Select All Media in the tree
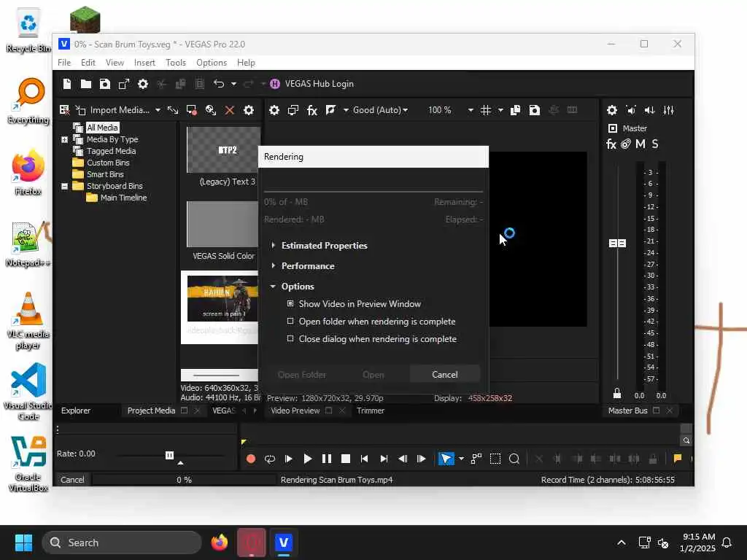The image size is (747, 560). click(102, 128)
